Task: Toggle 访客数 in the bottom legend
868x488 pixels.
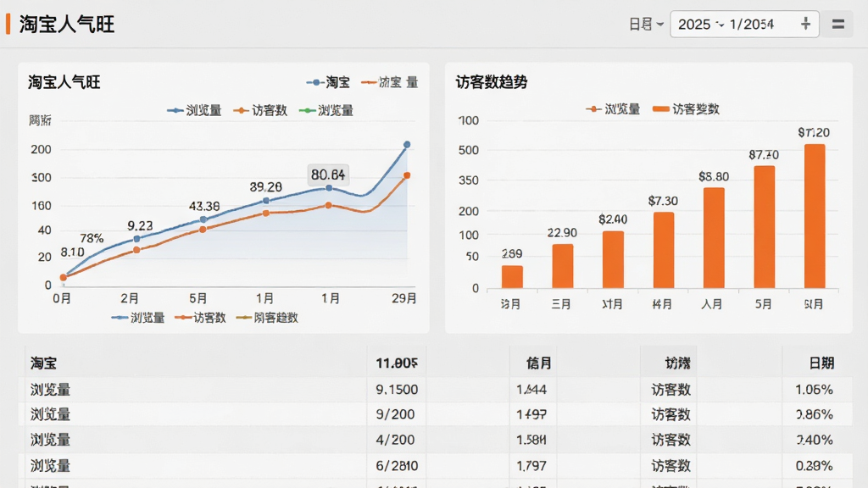Action: tap(200, 318)
